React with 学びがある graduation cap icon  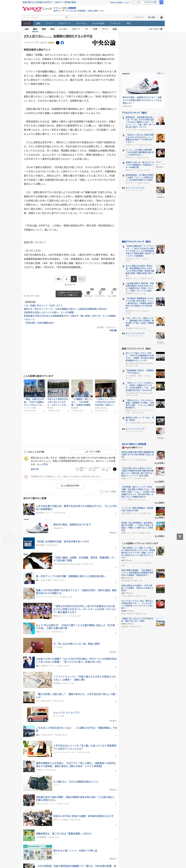coord(89,293)
